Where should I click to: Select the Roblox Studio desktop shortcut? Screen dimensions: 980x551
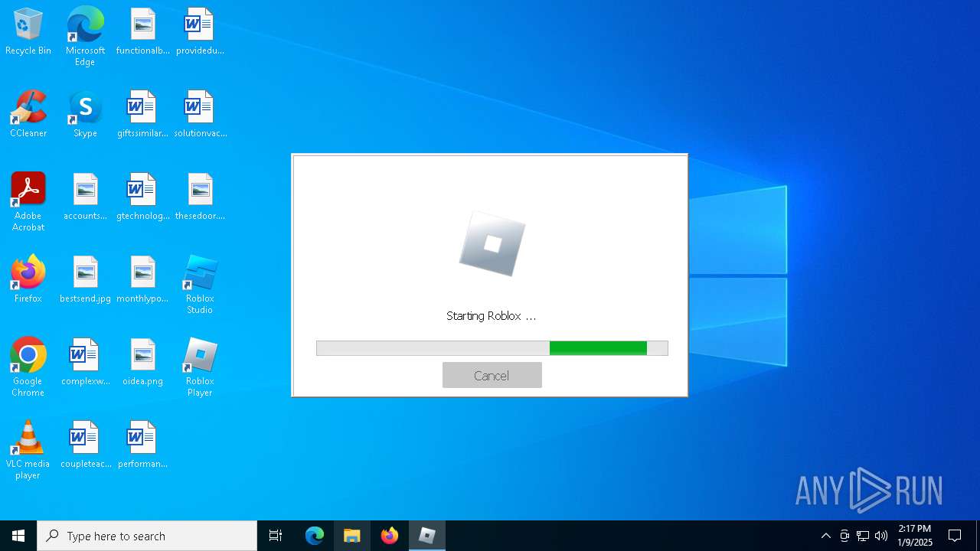tap(200, 285)
